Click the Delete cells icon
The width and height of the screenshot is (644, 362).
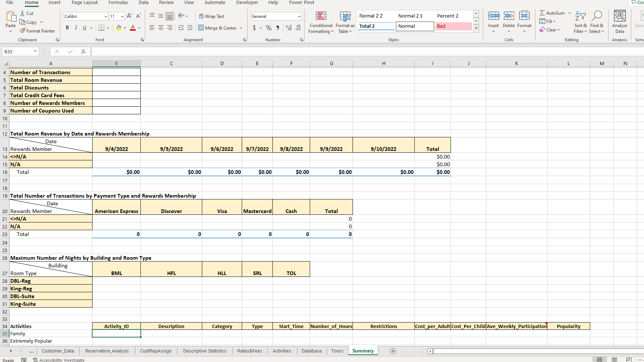point(509,16)
